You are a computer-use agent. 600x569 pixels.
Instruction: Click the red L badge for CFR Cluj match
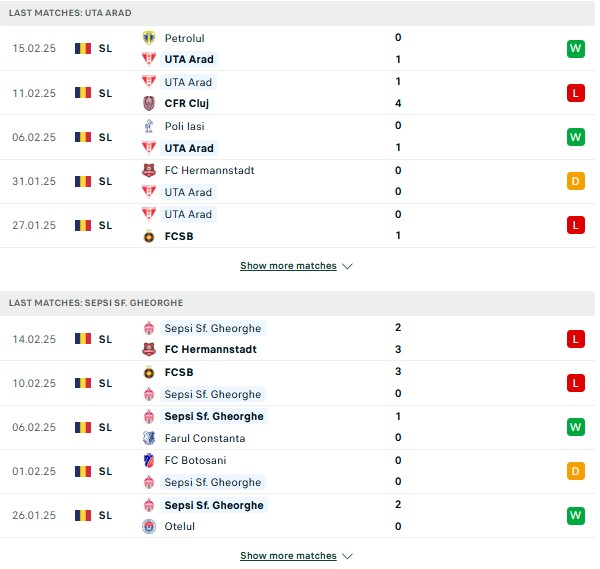click(x=576, y=93)
